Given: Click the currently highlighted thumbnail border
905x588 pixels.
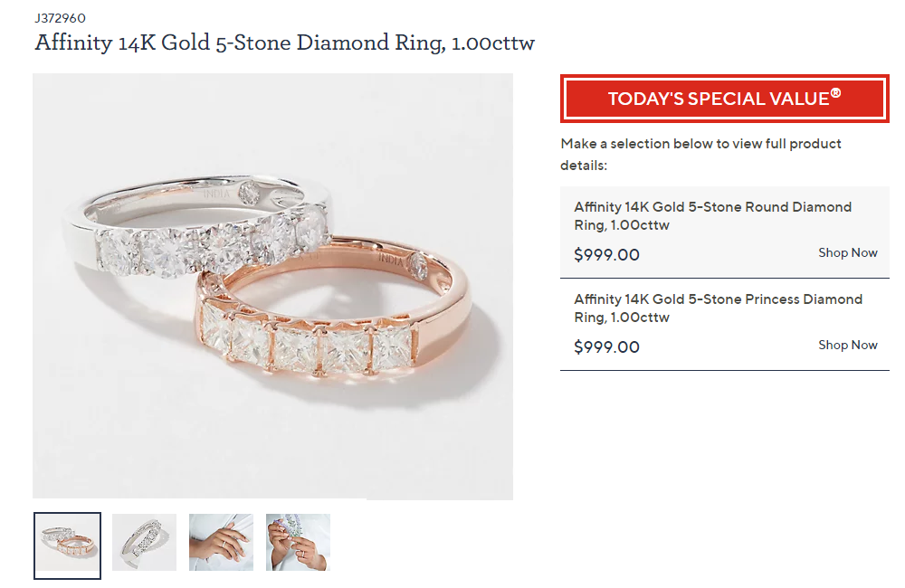Looking at the screenshot, I should [67, 542].
